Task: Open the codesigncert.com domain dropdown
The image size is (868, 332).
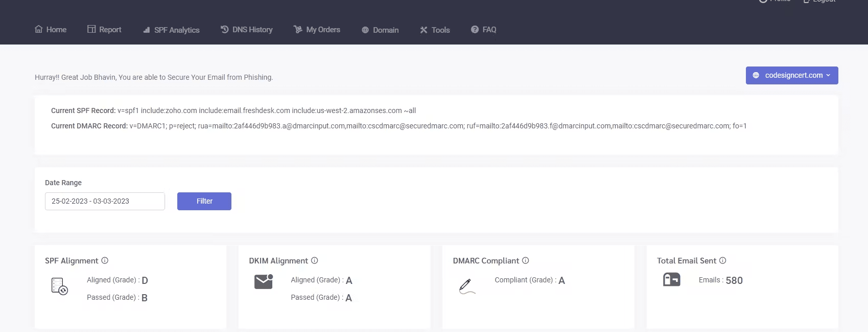Action: [x=791, y=75]
